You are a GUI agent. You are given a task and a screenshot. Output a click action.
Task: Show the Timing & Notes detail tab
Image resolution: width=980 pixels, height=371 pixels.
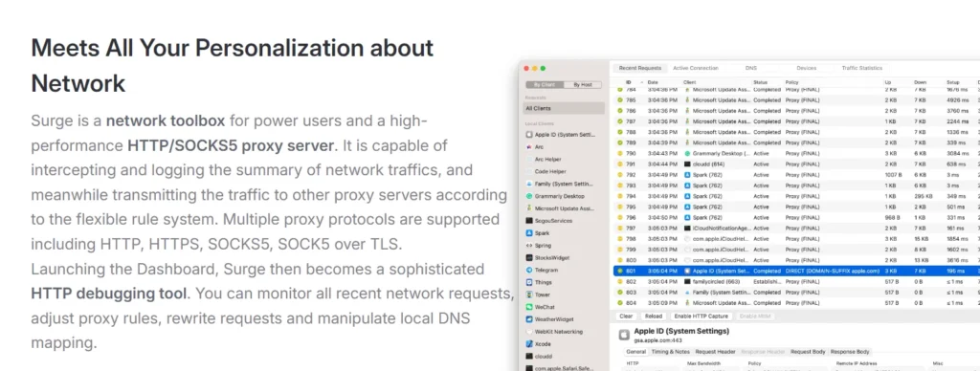click(x=671, y=352)
